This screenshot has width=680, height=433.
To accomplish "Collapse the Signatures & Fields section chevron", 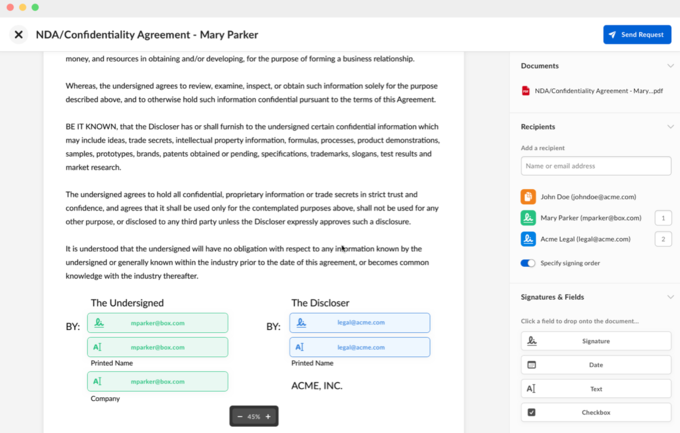I will click(670, 297).
